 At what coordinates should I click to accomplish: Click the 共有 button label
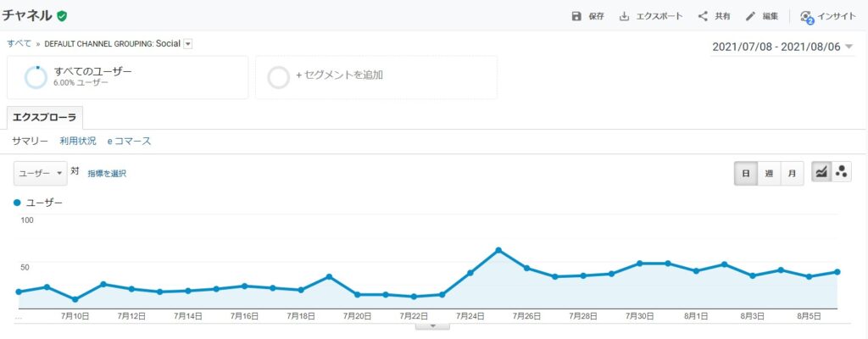(722, 16)
